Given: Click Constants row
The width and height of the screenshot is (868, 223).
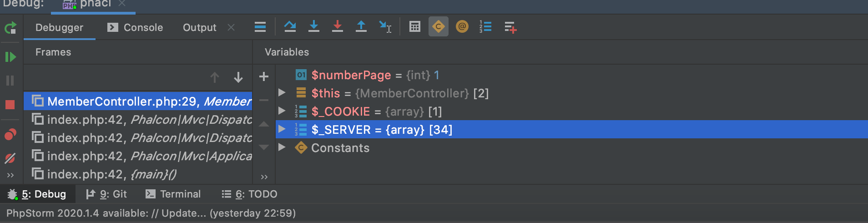Looking at the screenshot, I should [x=572, y=147].
